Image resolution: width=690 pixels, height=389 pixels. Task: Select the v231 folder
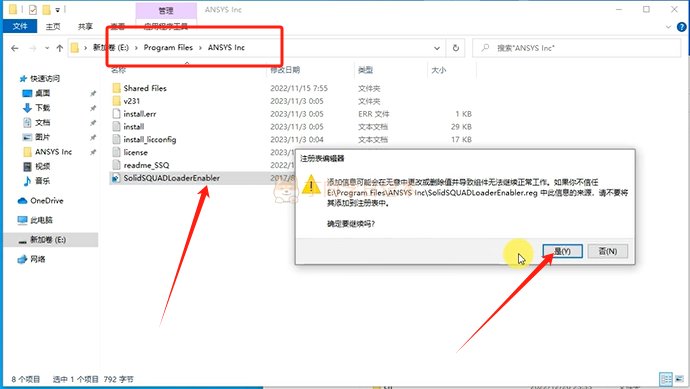point(131,101)
